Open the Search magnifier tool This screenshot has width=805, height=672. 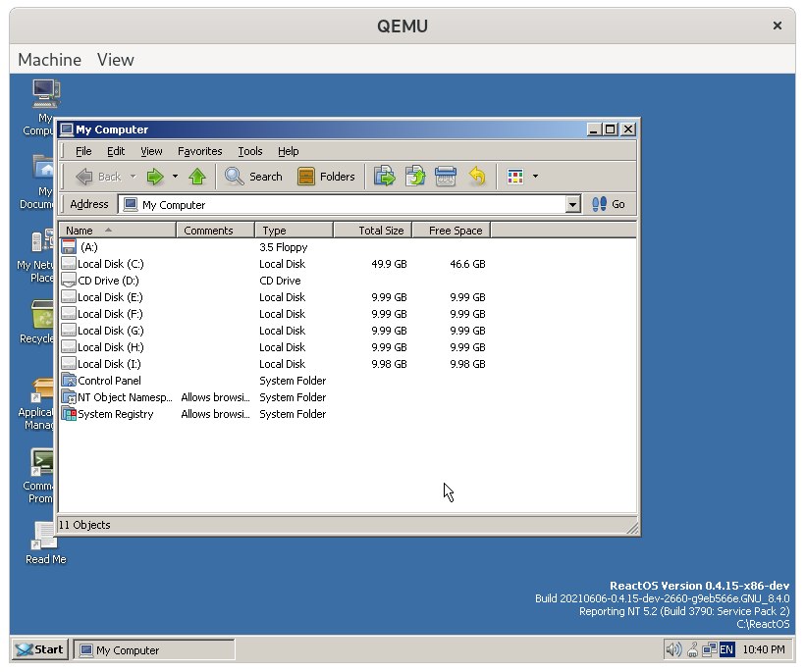click(253, 177)
